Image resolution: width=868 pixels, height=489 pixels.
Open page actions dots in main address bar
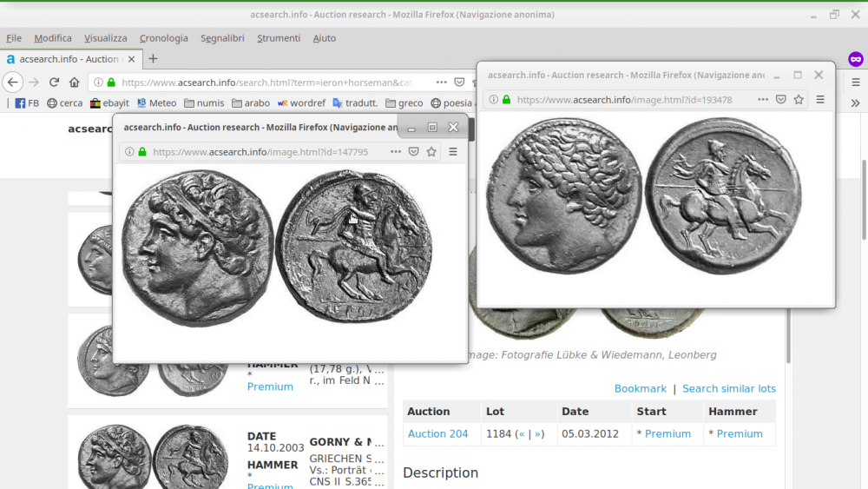click(441, 83)
